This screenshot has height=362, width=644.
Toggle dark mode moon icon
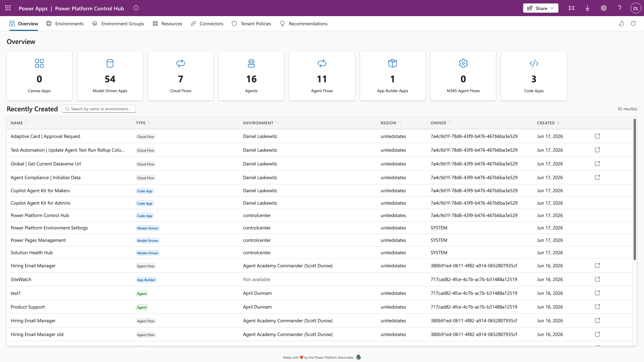click(621, 23)
